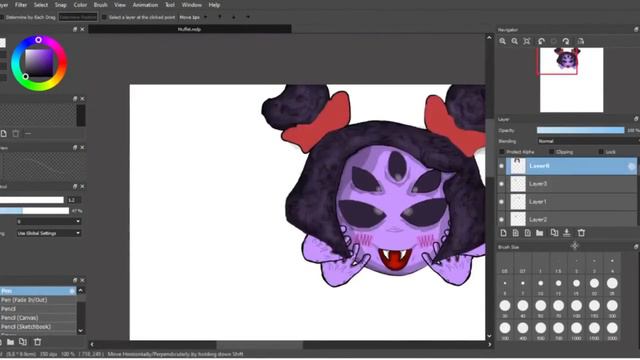Toggle visibility of Layer3
640x360 pixels.
pos(501,184)
